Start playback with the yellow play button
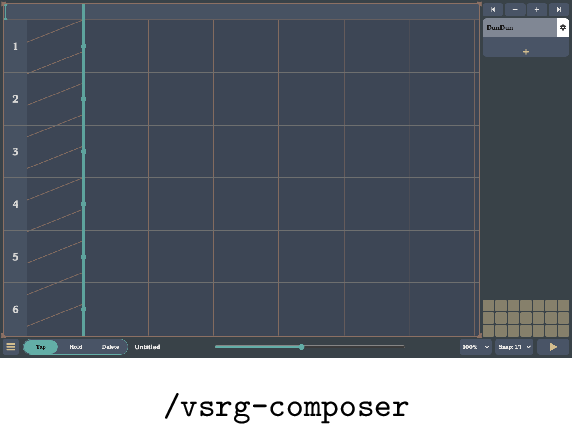Screen dimensions: 572x424 (x=553, y=347)
